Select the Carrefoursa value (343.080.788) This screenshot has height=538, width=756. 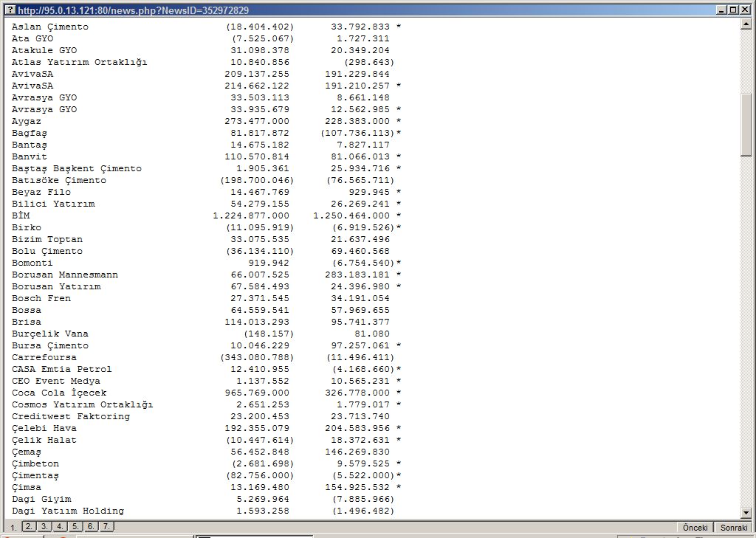tap(257, 358)
